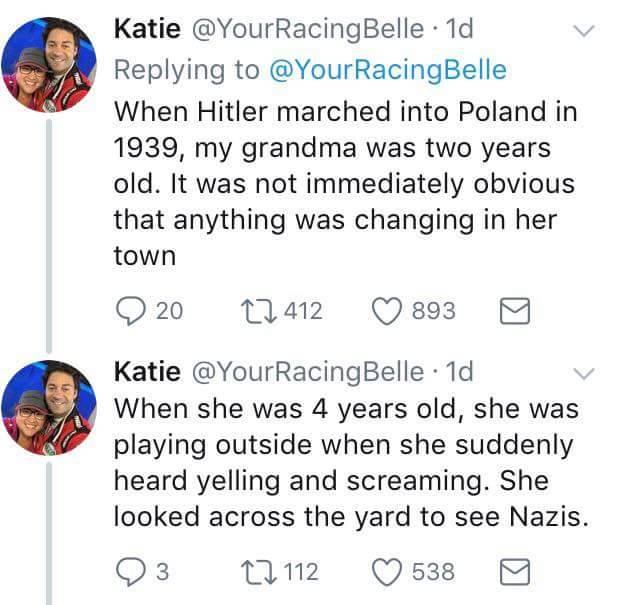Open Katie's avatar on the first tweet
Image resolution: width=617 pixels, height=605 pixels.
[48, 63]
